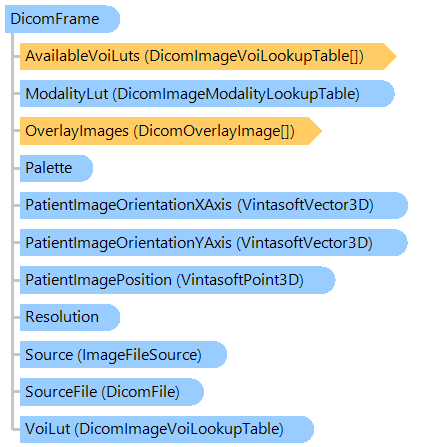This screenshot has width=426, height=447.
Task: Click the DicomImageModalityLookupTable type name
Action: tap(236, 94)
